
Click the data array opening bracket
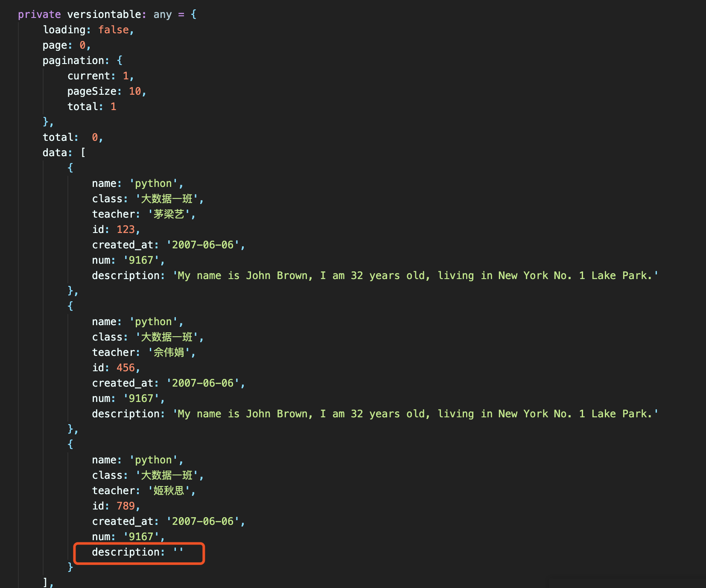tap(84, 152)
